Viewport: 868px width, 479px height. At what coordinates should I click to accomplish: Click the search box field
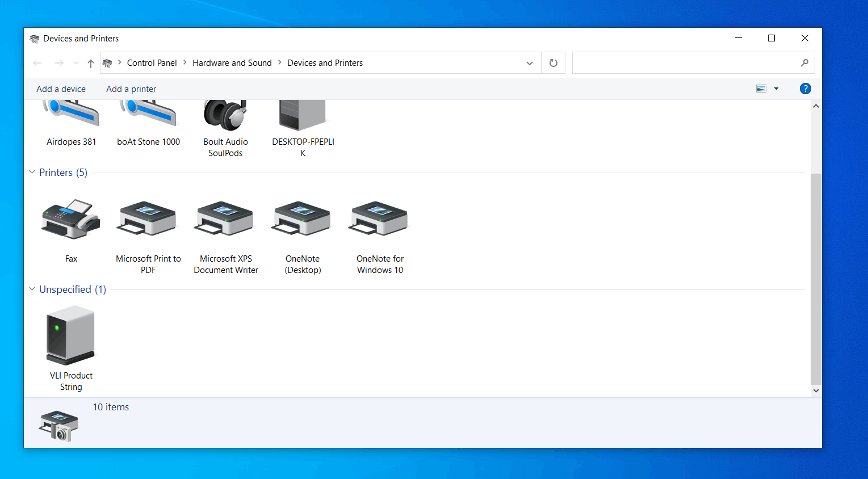click(x=684, y=63)
